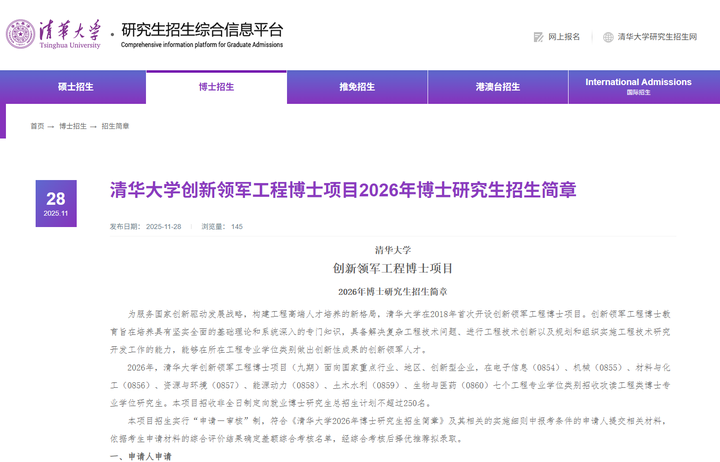The height and width of the screenshot is (462, 720).
Task: Open the 网上报名 online registration link
Action: click(x=564, y=37)
